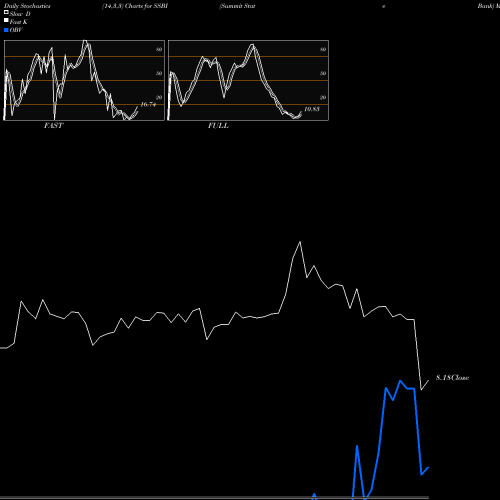Click the 80 level label in the FAST chart
This screenshot has width=500, height=500.
(x=159, y=49)
